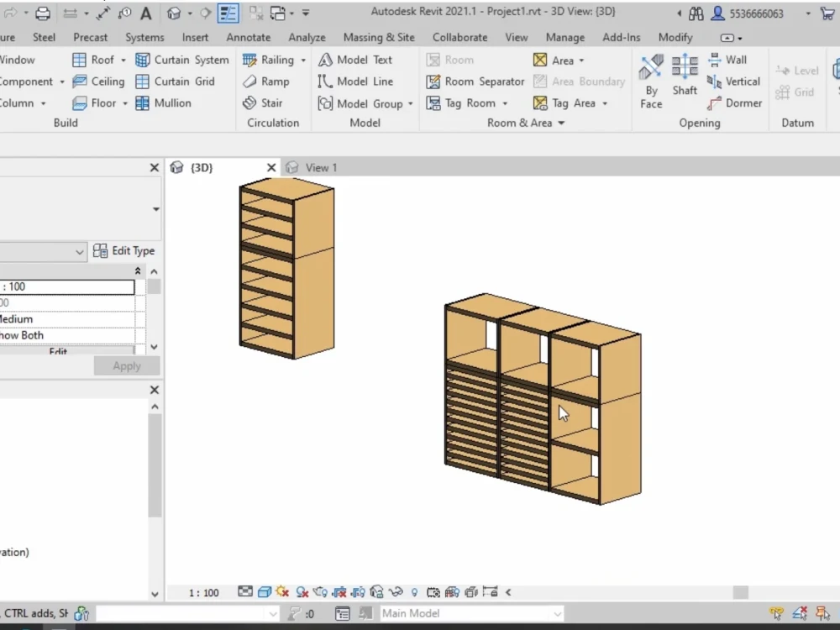
Task: Toggle the Thin Lines icon
Action: (228, 13)
